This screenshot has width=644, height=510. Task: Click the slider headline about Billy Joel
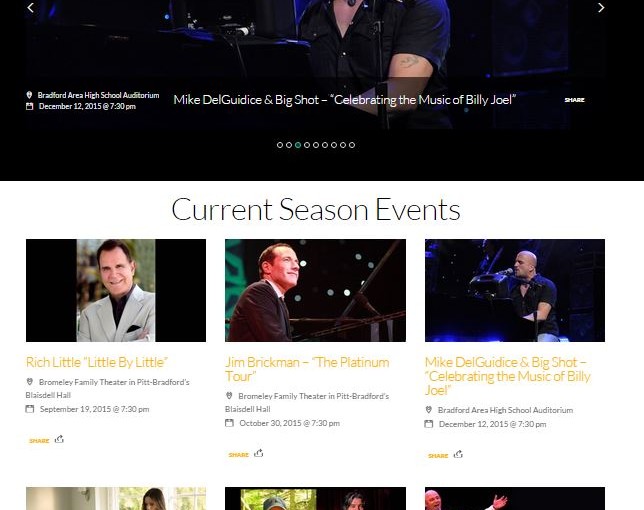pos(344,100)
